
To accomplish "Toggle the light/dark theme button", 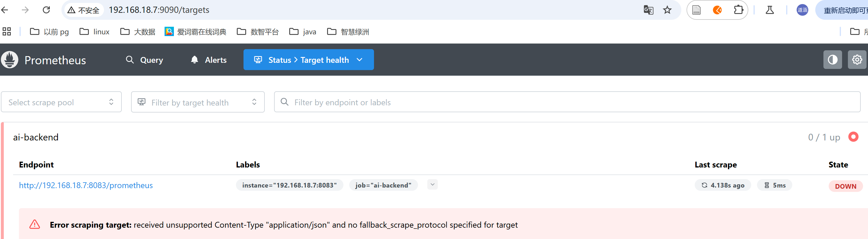I will click(833, 60).
